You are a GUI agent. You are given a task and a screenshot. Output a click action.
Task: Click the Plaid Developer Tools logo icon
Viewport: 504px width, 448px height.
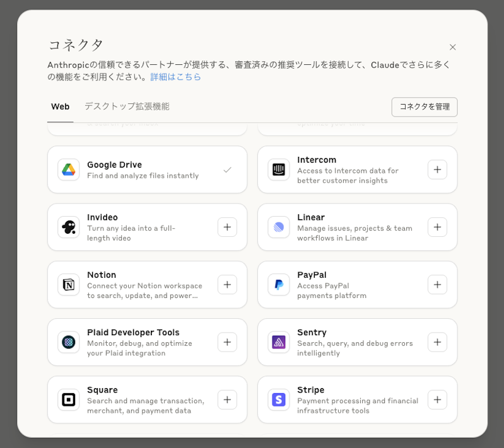[69, 342]
